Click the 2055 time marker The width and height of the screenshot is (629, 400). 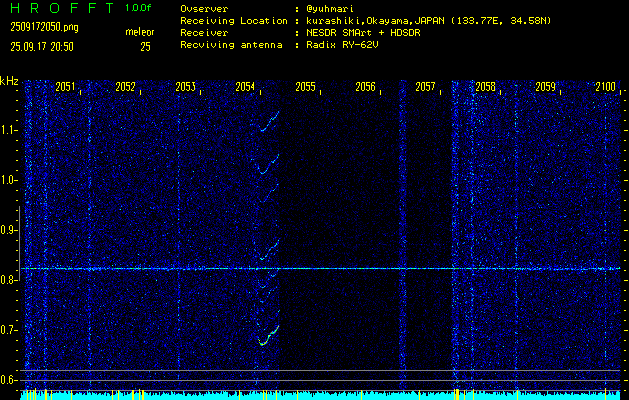305,87
